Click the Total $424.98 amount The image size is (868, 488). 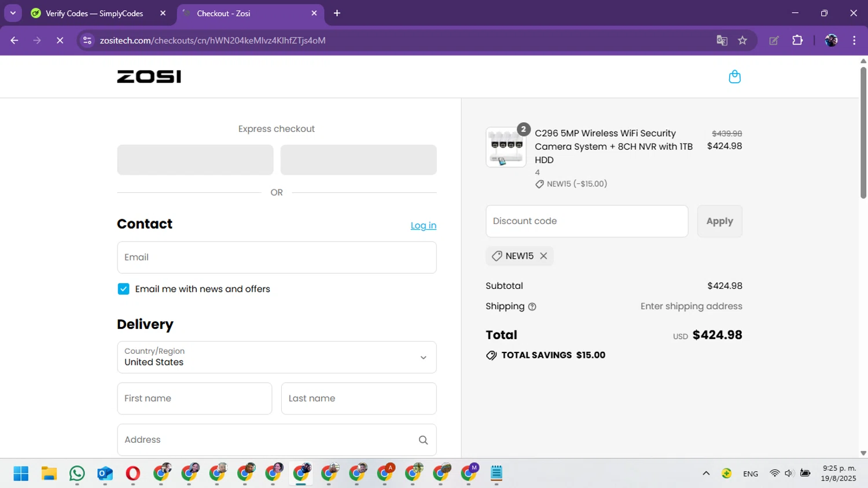point(717,335)
